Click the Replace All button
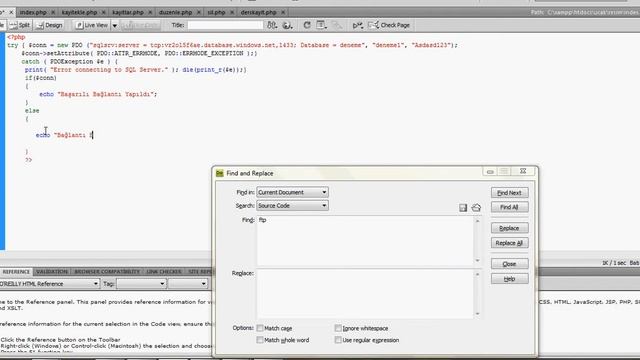This screenshot has width=640, height=360. click(x=509, y=243)
